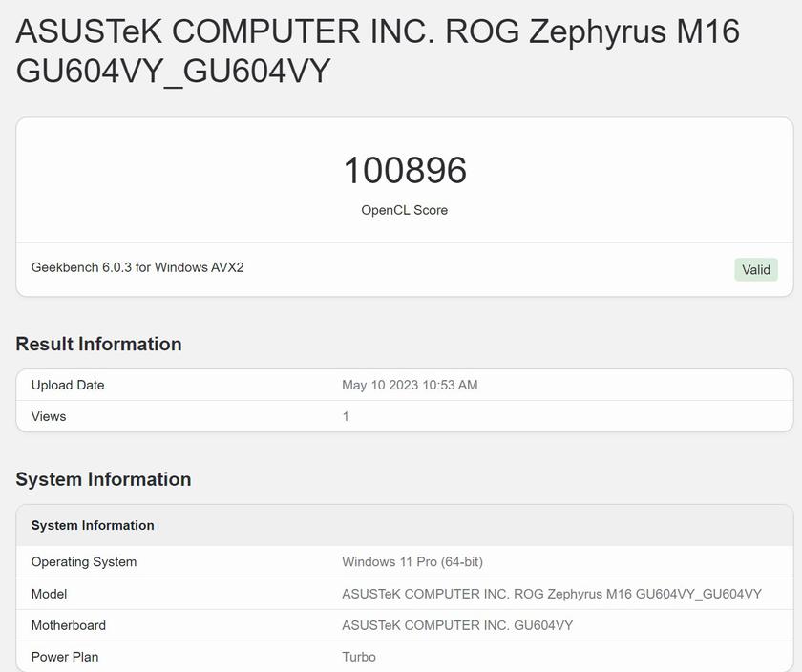
Task: Select the Motherboard row label
Action: [x=69, y=625]
